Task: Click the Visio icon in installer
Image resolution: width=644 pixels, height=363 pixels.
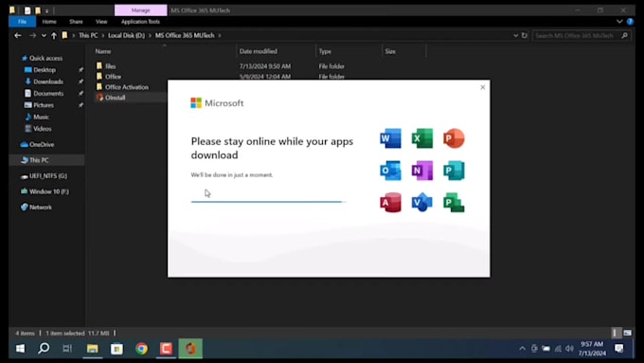Action: [422, 203]
